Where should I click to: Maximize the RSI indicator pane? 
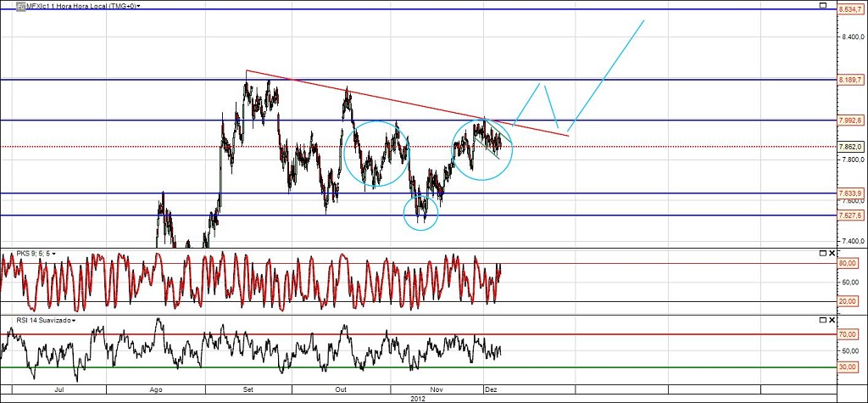click(x=822, y=321)
